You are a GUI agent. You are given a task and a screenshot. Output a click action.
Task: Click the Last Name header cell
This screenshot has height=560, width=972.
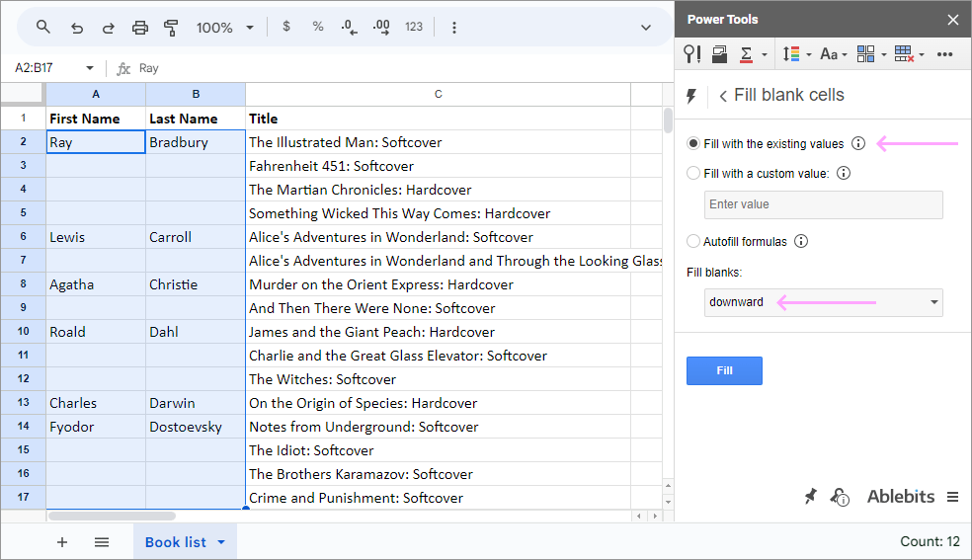click(x=196, y=119)
